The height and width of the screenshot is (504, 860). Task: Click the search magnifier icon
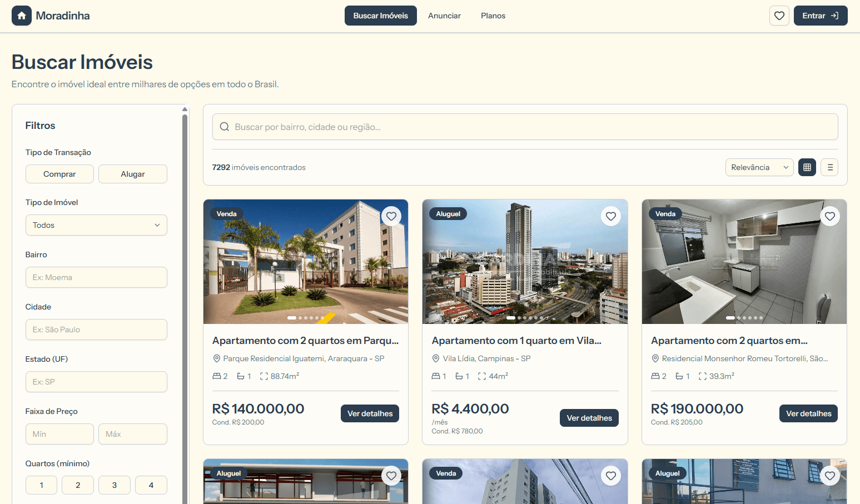click(225, 127)
